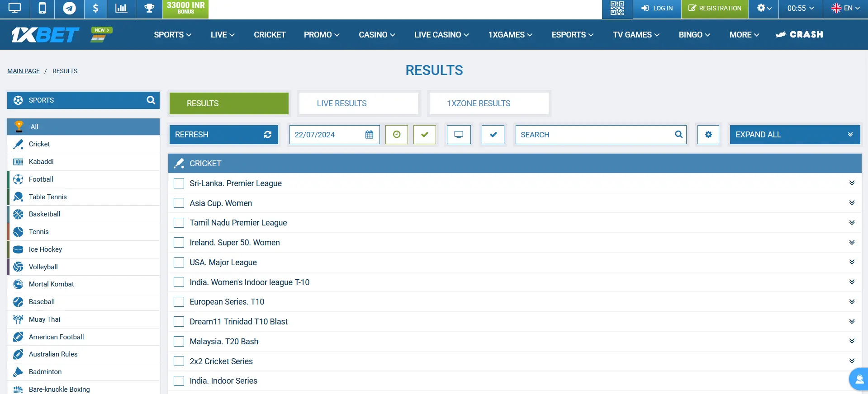868x394 pixels.
Task: Click the results Search input field
Action: point(594,135)
